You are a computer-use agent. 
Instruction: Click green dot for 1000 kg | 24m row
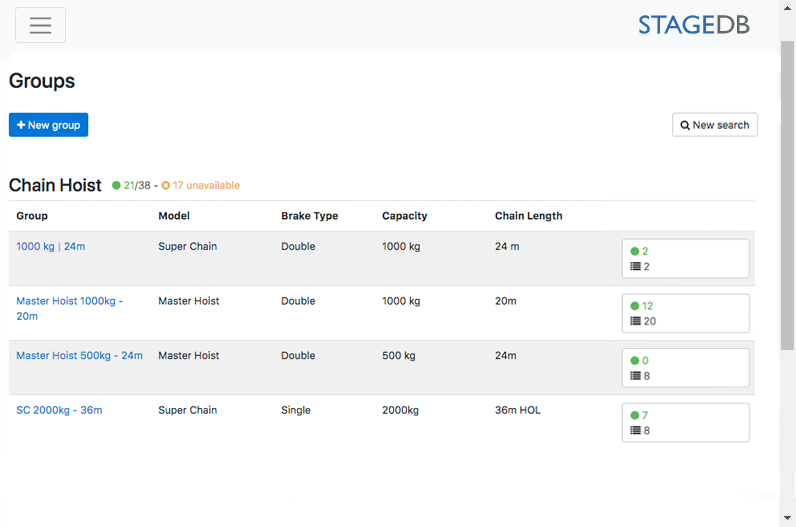[x=635, y=252]
